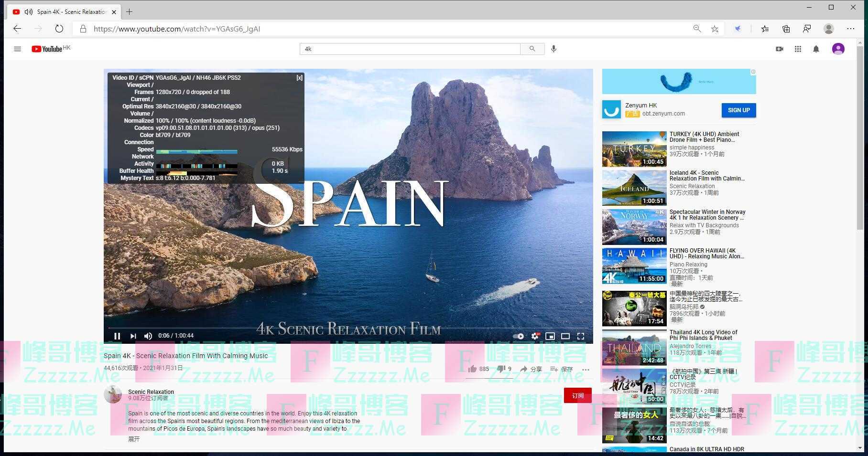Switch to miniplayer mode
Viewport: 868px width, 456px height.
550,336
